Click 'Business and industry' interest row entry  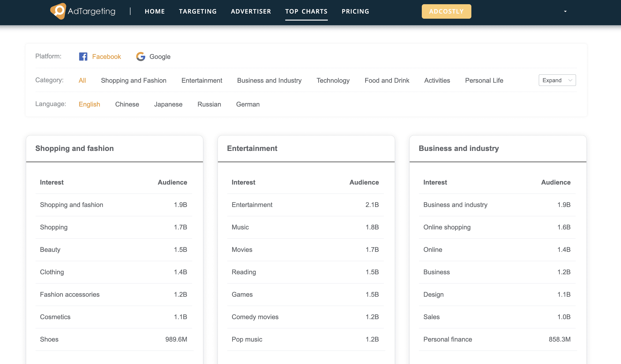pyautogui.click(x=497, y=205)
